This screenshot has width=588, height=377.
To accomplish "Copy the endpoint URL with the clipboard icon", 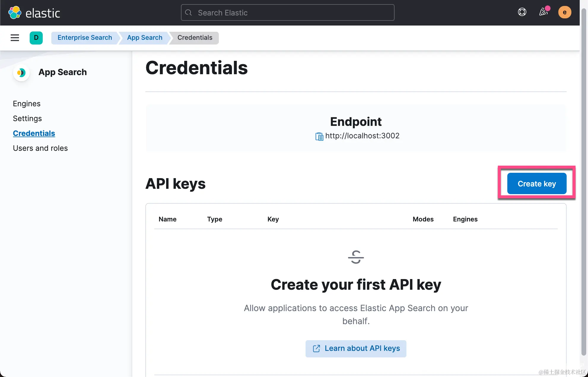I will click(319, 136).
